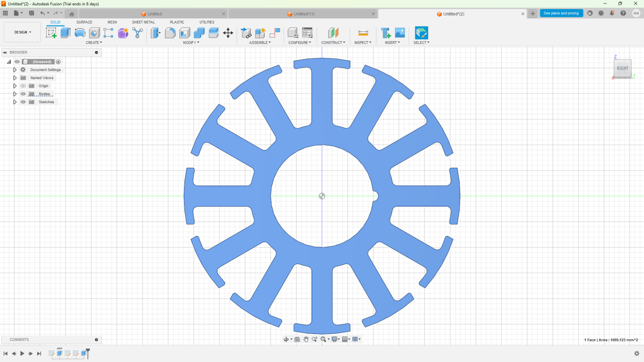Expand the Document Settings tree node
Image resolution: width=644 pixels, height=362 pixels.
pos(15,70)
